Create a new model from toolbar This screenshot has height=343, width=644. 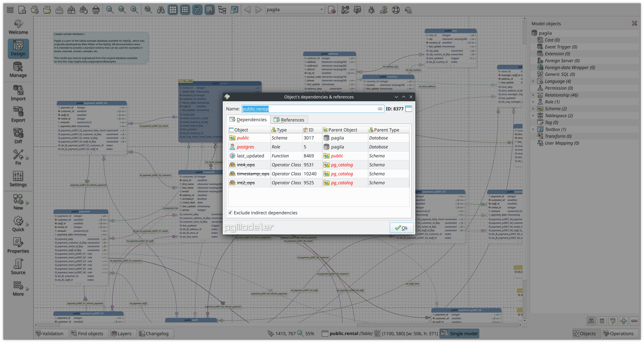point(22,10)
